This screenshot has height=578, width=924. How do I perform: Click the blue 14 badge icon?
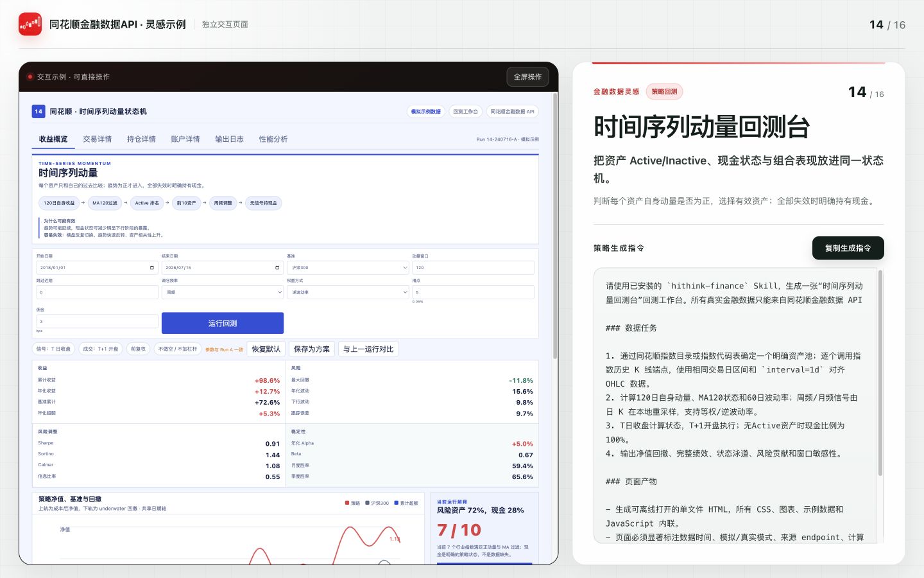38,111
